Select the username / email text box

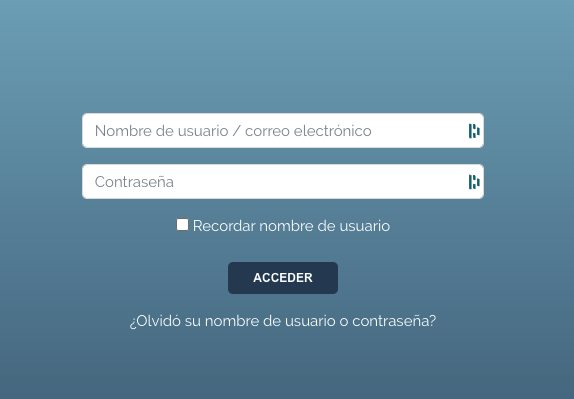tap(283, 131)
